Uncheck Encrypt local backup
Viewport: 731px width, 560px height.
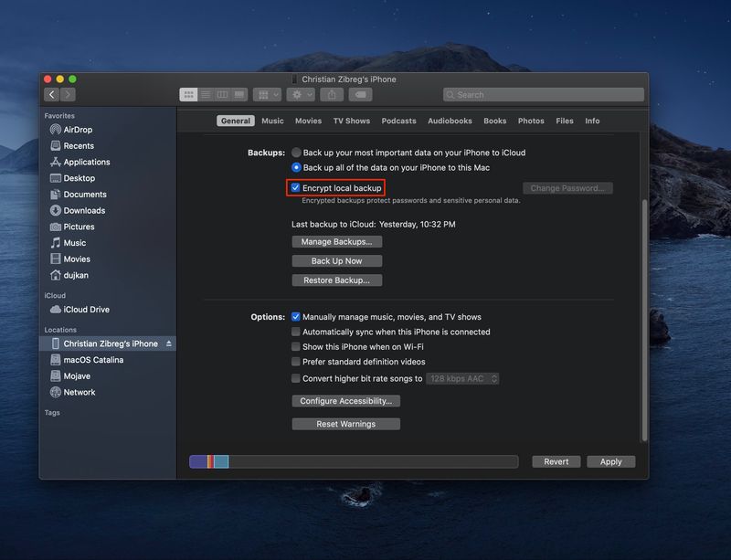tap(295, 188)
